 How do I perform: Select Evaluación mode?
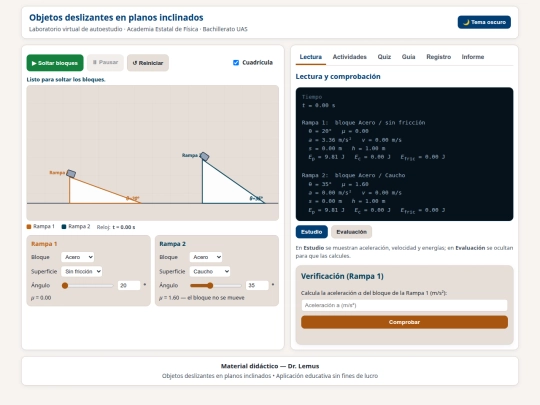351,232
